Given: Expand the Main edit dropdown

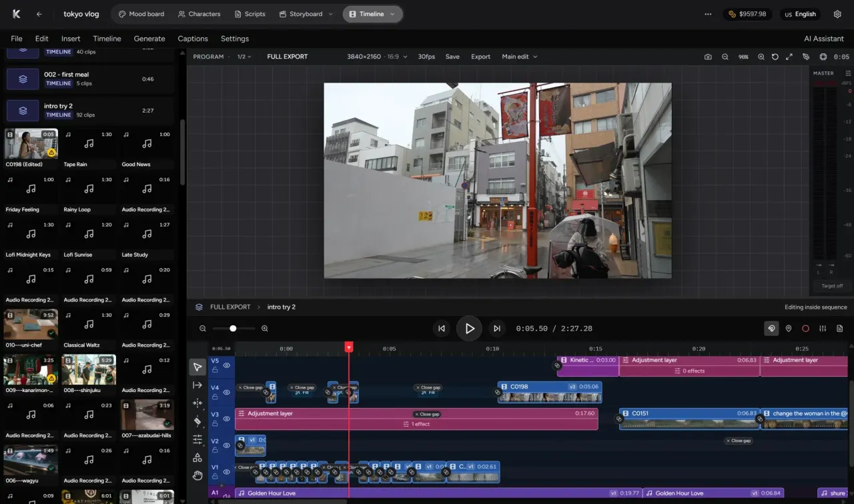Looking at the screenshot, I should pos(520,57).
